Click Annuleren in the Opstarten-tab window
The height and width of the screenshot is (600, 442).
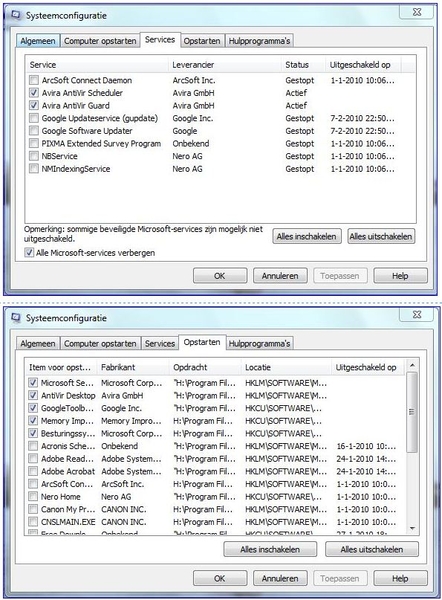coord(280,578)
